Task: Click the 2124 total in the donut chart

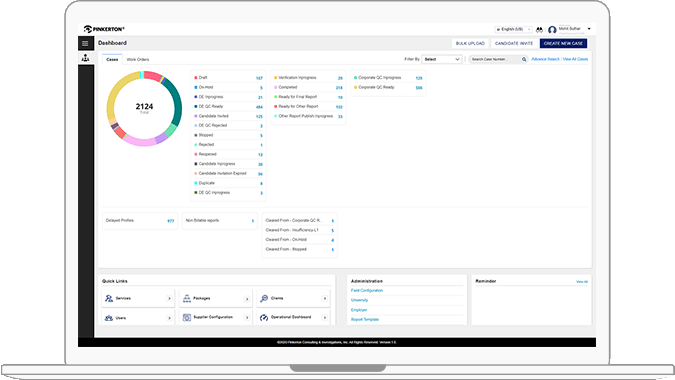Action: click(x=144, y=106)
